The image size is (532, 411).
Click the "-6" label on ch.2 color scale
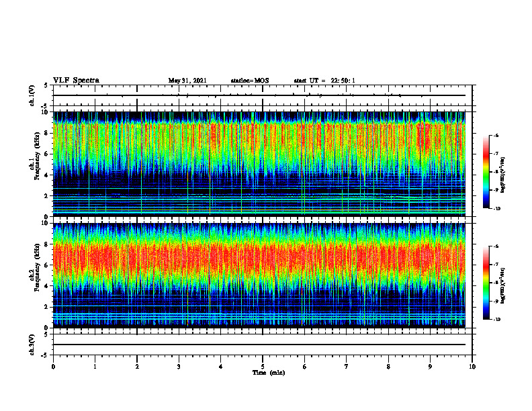tap(495, 246)
